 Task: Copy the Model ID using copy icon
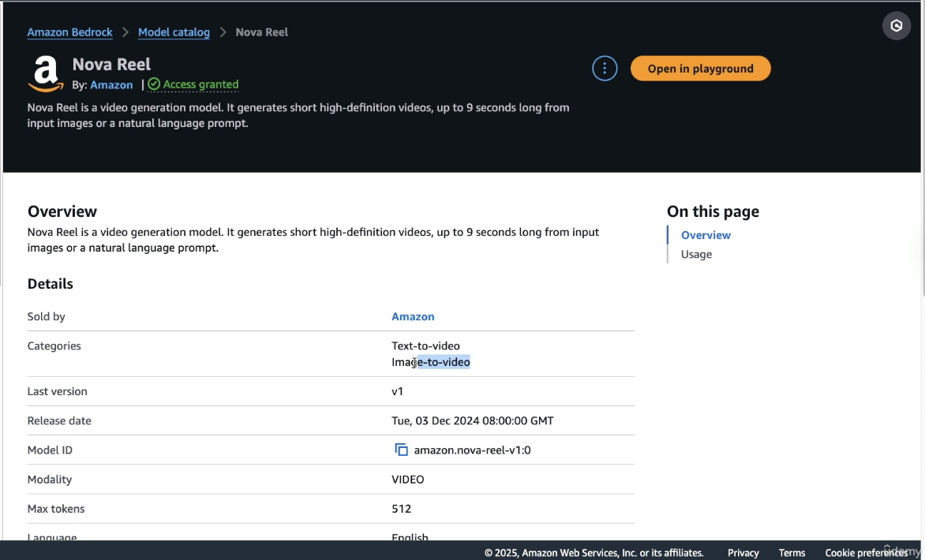(401, 450)
